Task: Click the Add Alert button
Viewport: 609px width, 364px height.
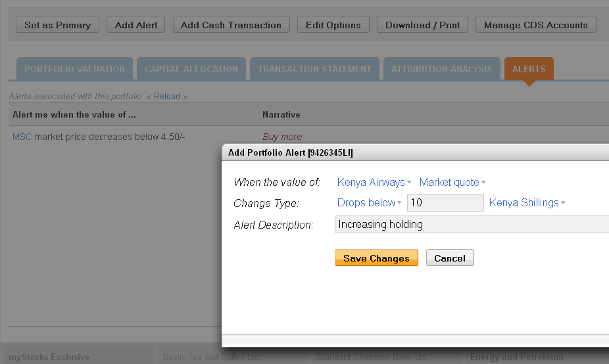Action: point(136,25)
